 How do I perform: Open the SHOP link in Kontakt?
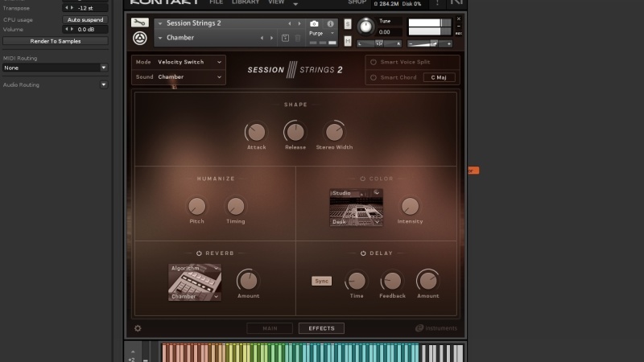click(357, 2)
